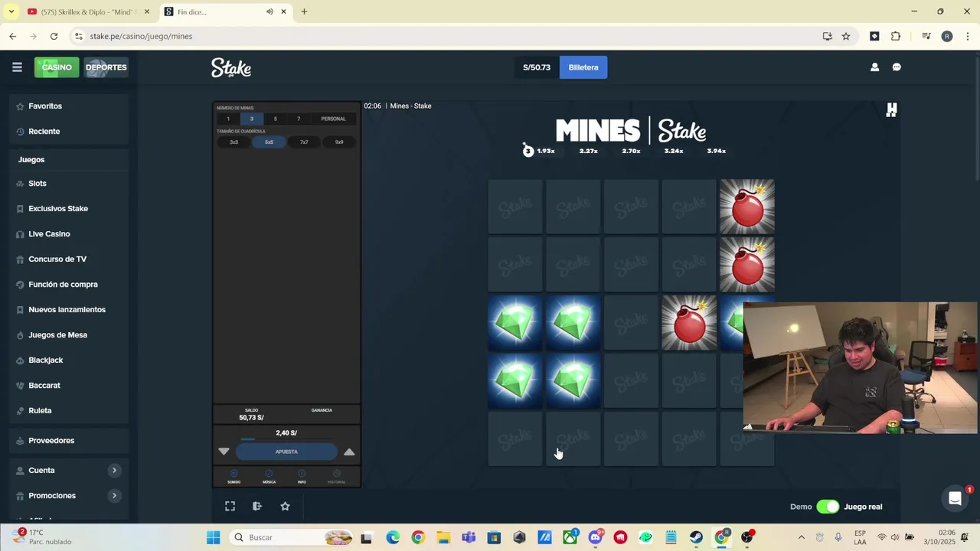
Task: Click the Apuesta bet button
Action: pyautogui.click(x=286, y=452)
